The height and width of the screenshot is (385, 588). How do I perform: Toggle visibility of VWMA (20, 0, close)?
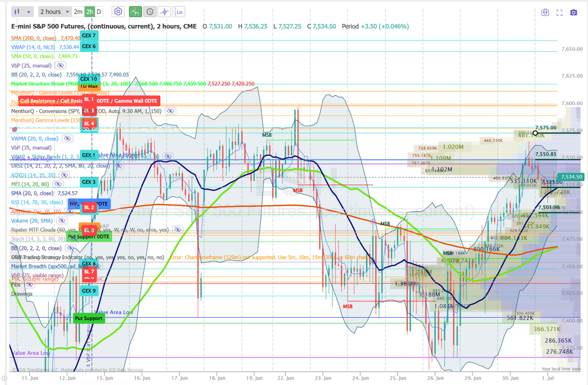pyautogui.click(x=67, y=139)
